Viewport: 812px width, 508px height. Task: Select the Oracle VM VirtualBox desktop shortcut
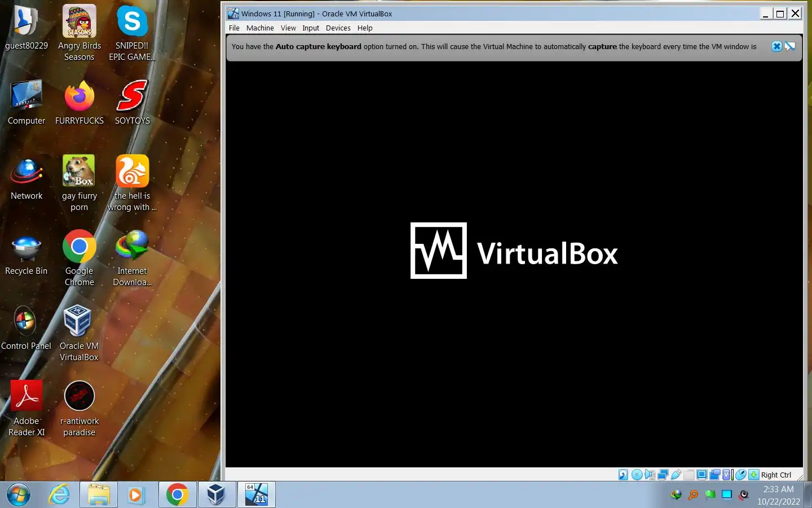click(x=79, y=333)
